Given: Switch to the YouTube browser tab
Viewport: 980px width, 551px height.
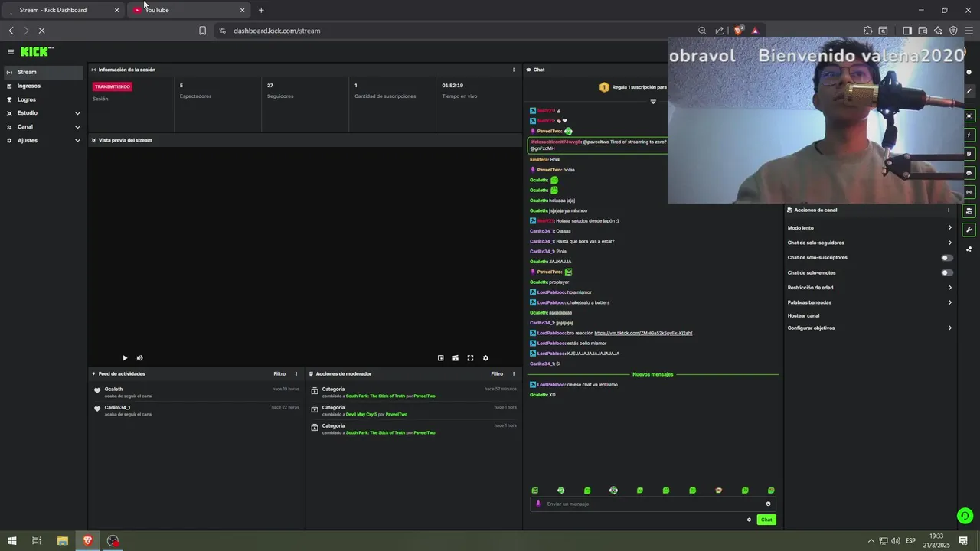Looking at the screenshot, I should point(188,10).
